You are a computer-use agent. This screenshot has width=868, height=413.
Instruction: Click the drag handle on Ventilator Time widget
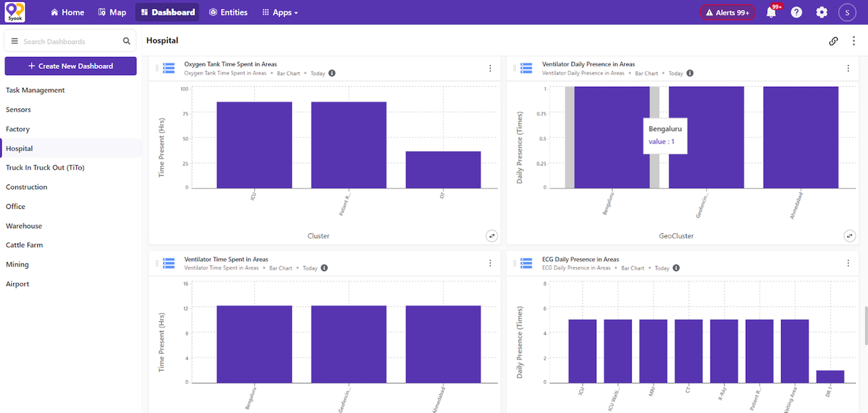click(156, 263)
